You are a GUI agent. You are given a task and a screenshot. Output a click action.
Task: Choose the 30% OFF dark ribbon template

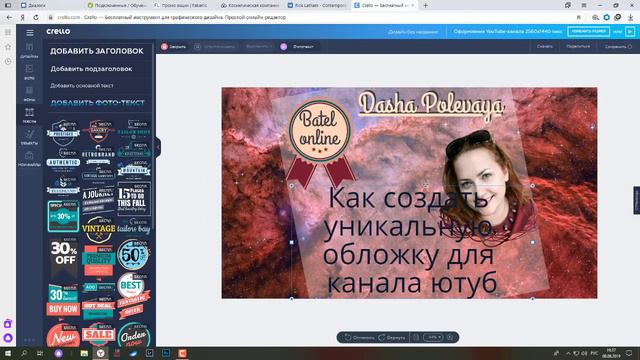click(64, 257)
